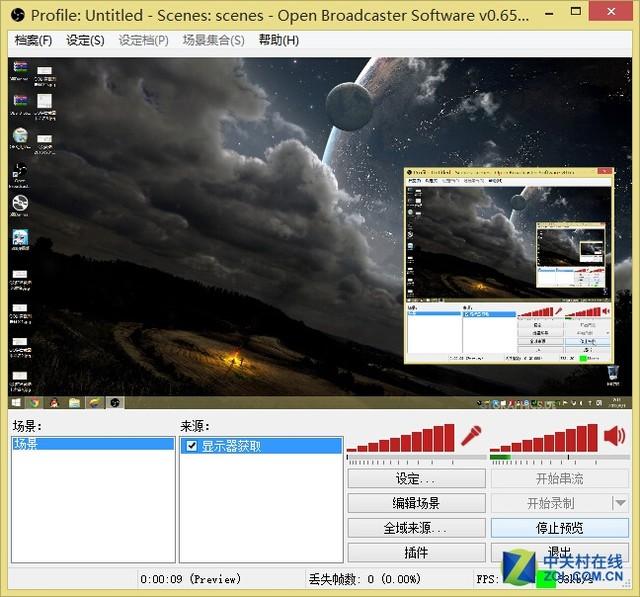The width and height of the screenshot is (640, 597).
Task: Open the 场景集合(S) menu
Action: [213, 40]
